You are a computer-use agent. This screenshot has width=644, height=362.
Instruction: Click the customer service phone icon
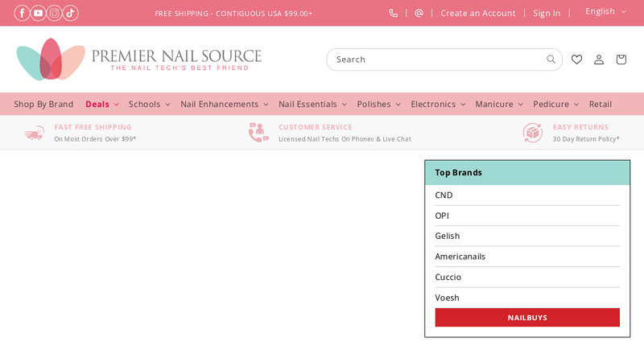coord(258,133)
